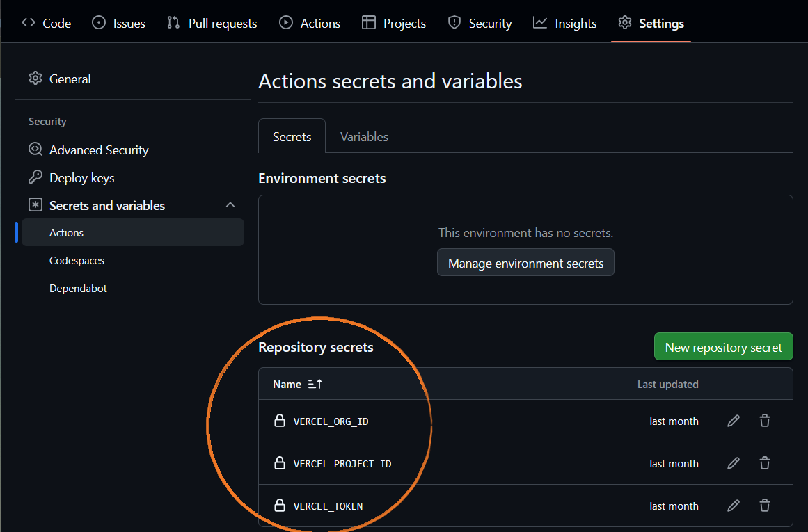
Task: Click the Deploy keys key icon
Action: [x=35, y=177]
